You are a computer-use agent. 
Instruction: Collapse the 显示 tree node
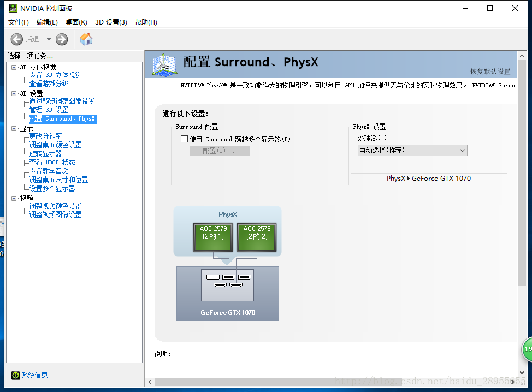click(14, 128)
